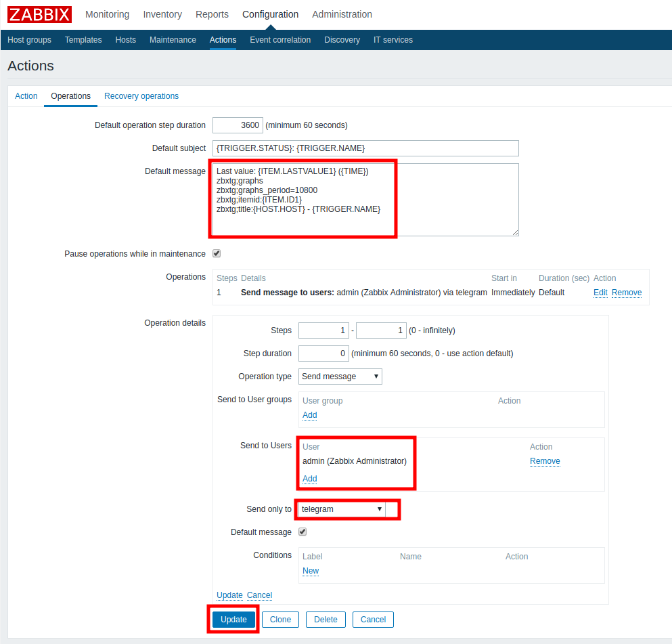Image resolution: width=672 pixels, height=644 pixels.
Task: Switch to the Action tab
Action: click(26, 96)
